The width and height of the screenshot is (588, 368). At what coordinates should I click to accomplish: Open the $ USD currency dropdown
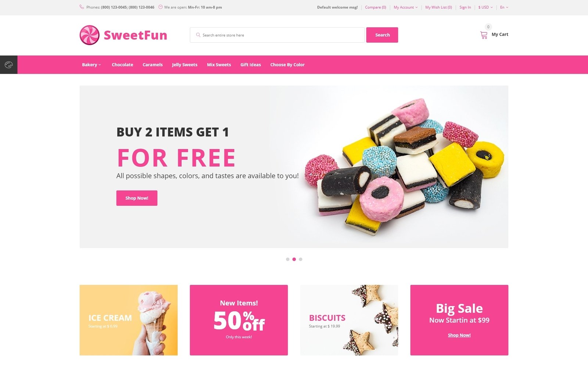[485, 7]
